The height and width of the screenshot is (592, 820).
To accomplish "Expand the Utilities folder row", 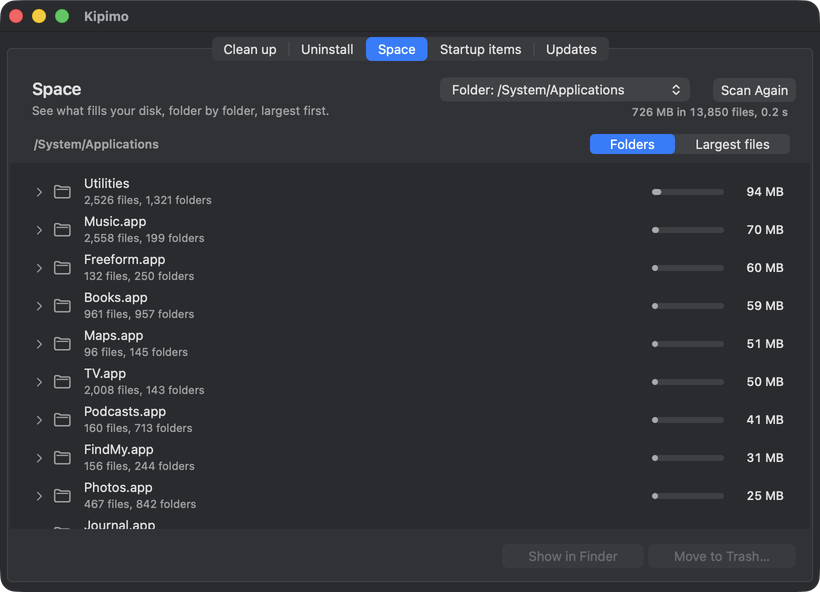I will coord(39,192).
